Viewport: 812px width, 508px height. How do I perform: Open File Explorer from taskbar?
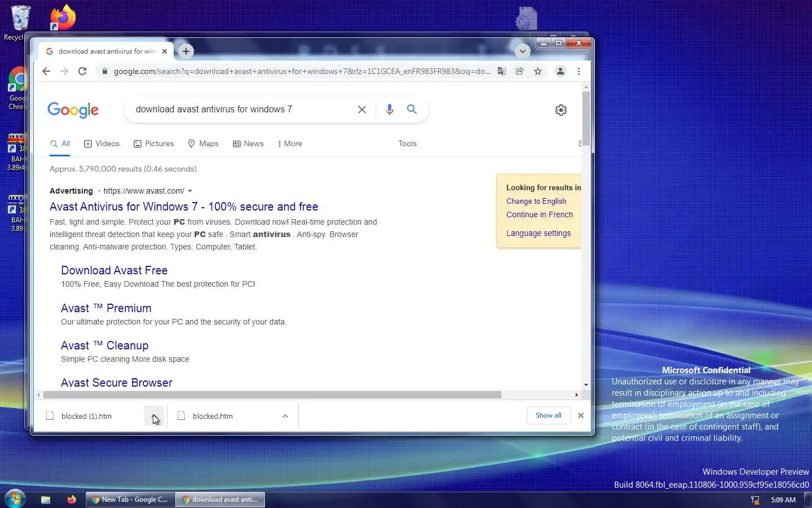click(46, 500)
